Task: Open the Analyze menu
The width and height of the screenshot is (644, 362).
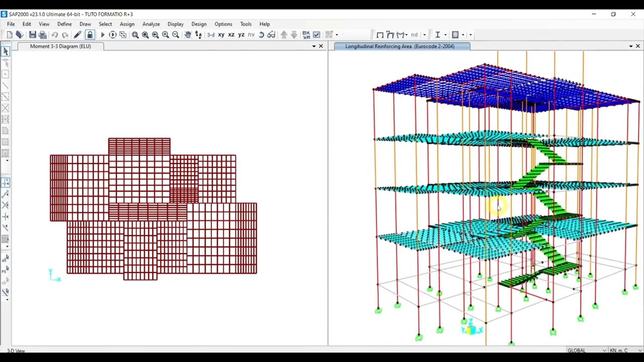Action: pyautogui.click(x=151, y=24)
